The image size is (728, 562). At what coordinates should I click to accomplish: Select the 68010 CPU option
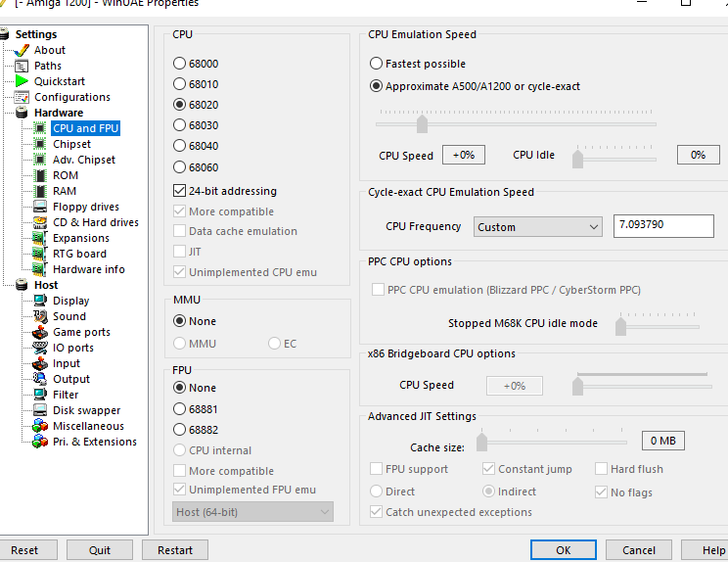pos(179,84)
